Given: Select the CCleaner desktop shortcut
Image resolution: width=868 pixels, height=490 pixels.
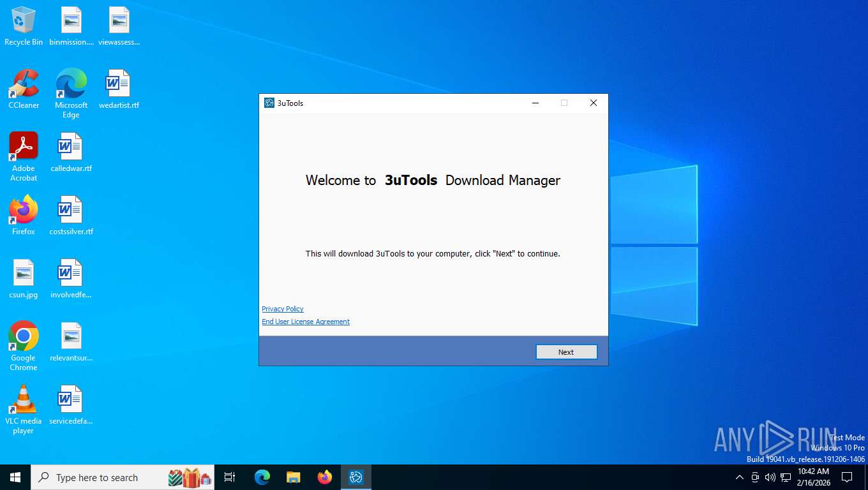Looking at the screenshot, I should point(24,89).
